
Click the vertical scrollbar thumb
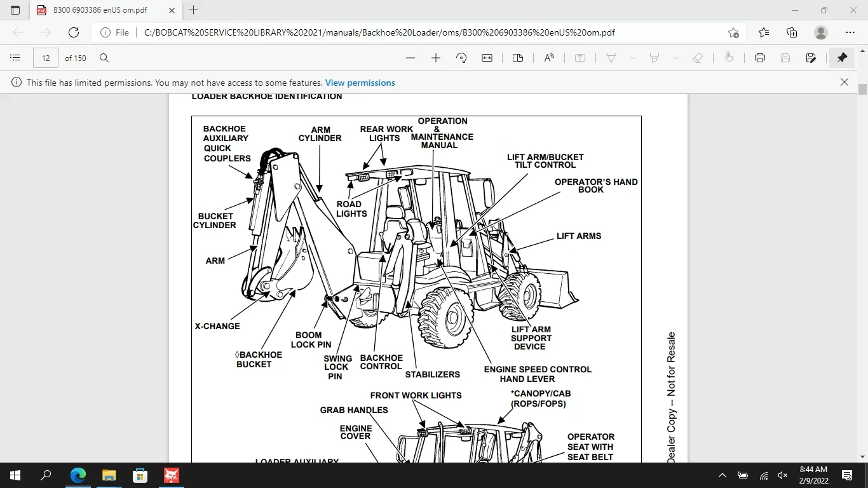862,89
